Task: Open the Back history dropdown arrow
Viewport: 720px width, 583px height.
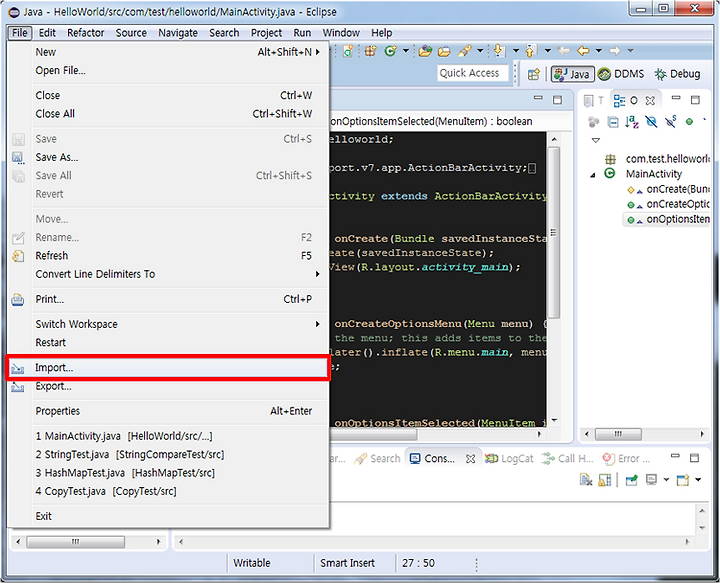Action: (599, 51)
